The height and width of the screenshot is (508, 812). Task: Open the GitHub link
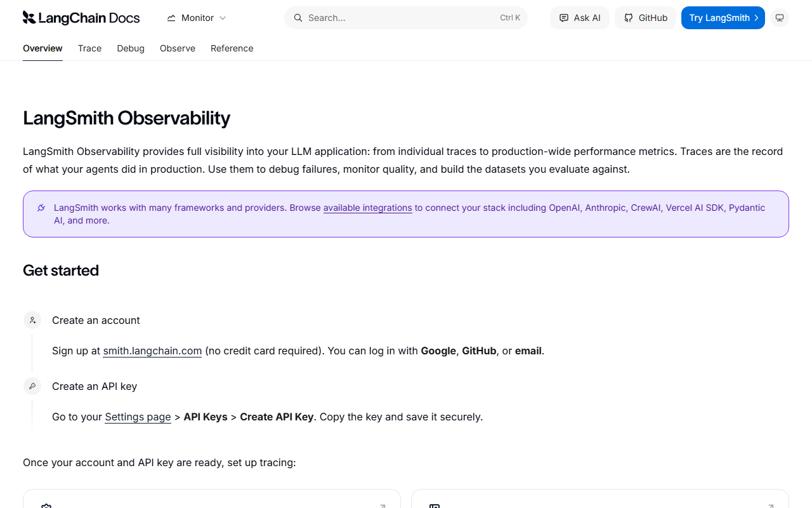(x=645, y=18)
